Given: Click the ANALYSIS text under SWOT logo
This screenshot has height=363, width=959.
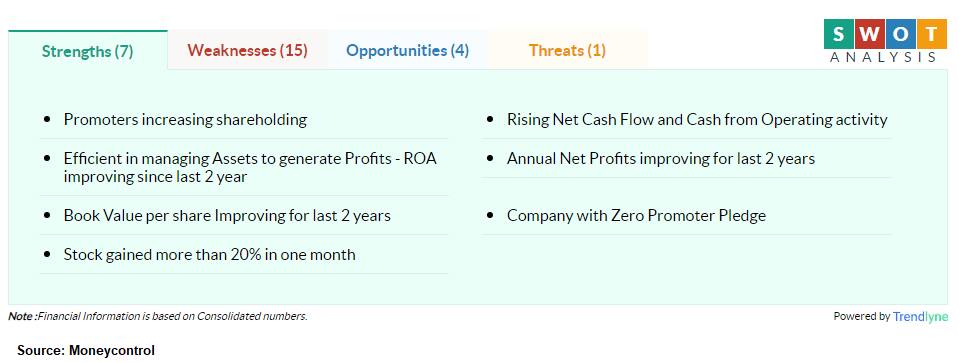Looking at the screenshot, I should tap(883, 57).
